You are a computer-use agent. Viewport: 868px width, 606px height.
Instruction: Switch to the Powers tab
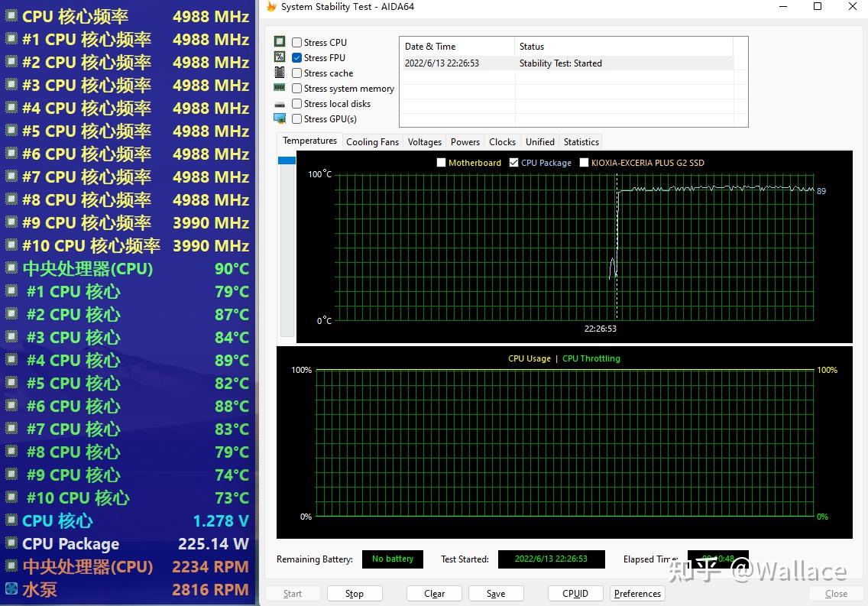pos(465,141)
